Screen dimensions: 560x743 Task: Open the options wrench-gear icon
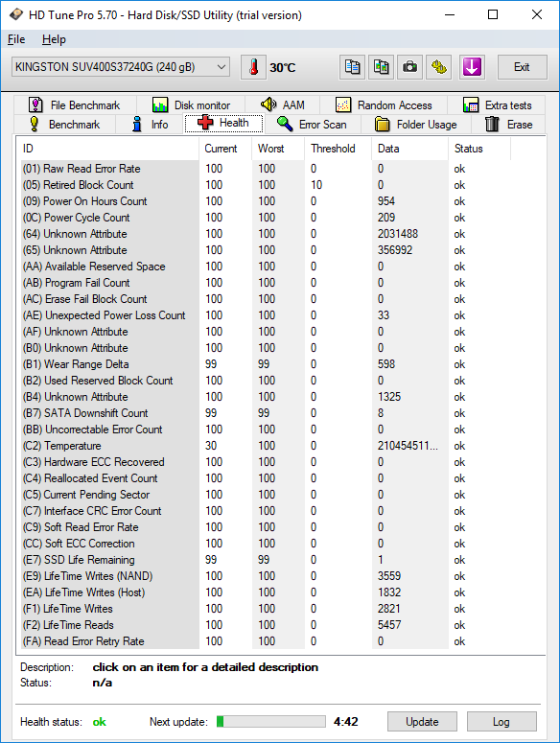click(x=439, y=67)
